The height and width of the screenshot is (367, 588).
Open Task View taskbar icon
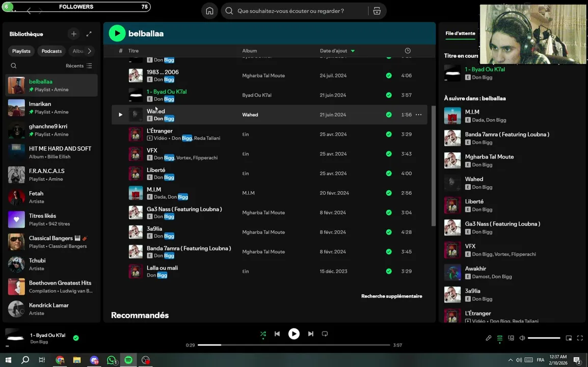(42, 360)
